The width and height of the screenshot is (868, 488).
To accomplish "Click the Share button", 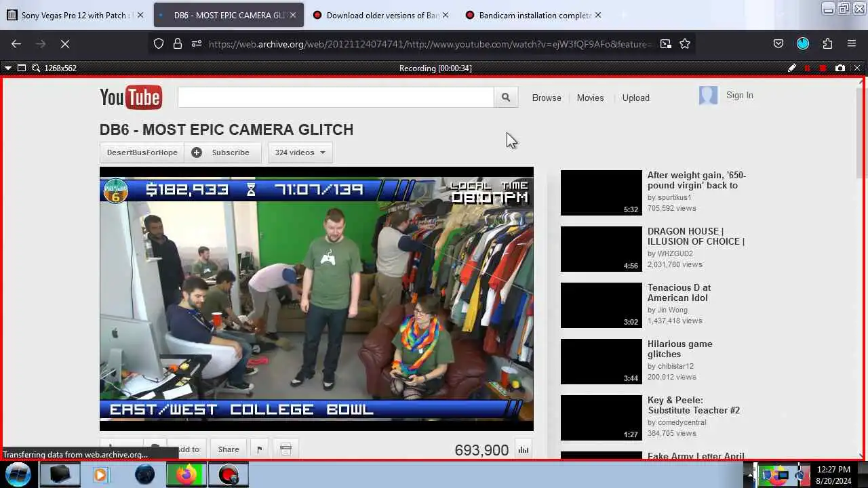I will pos(229,449).
